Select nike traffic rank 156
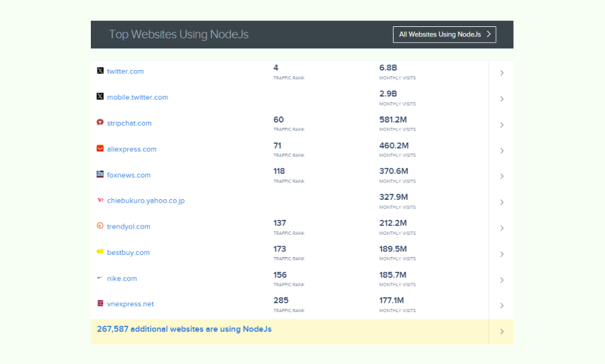Viewport: 605px width, 364px height. (x=280, y=275)
